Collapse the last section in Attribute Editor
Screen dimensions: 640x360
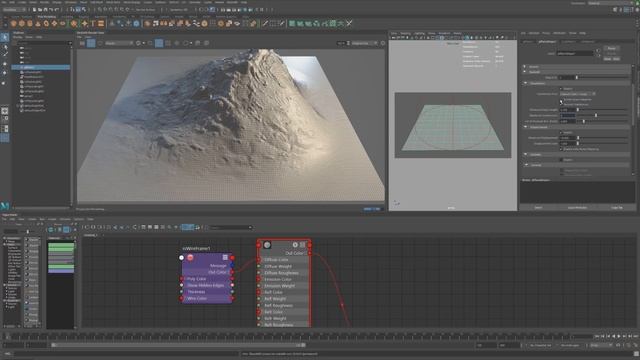526,165
